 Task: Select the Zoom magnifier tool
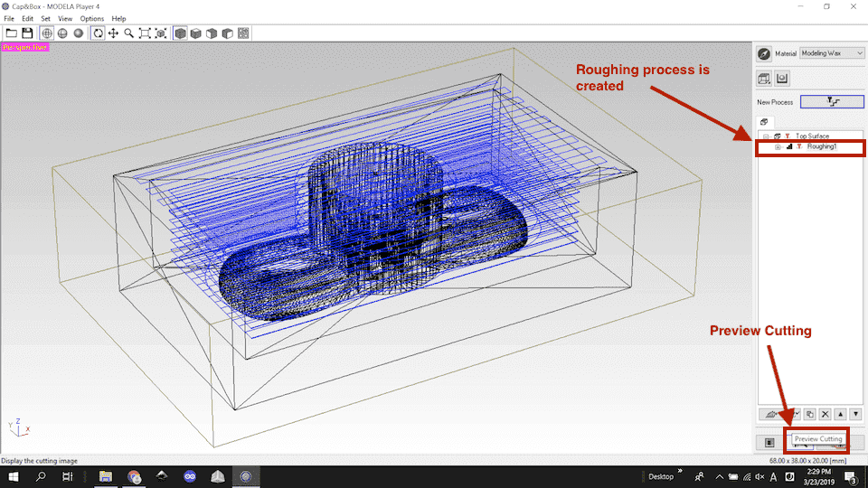click(129, 33)
